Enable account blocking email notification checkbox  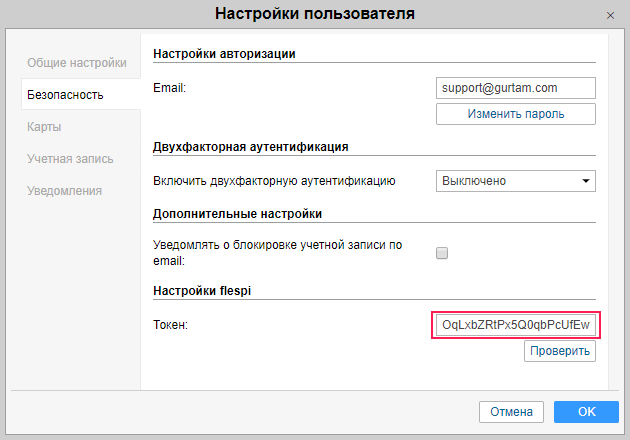click(x=442, y=253)
